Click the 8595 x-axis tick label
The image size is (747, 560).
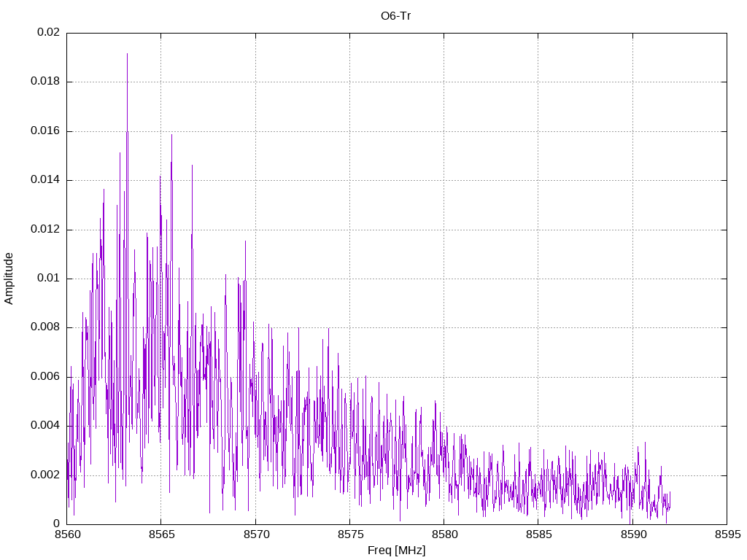(x=727, y=534)
